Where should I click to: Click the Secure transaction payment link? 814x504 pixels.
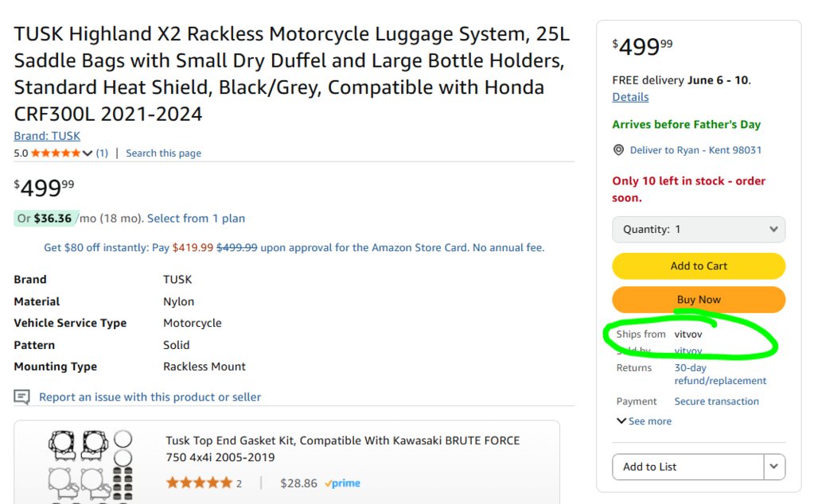coord(716,401)
